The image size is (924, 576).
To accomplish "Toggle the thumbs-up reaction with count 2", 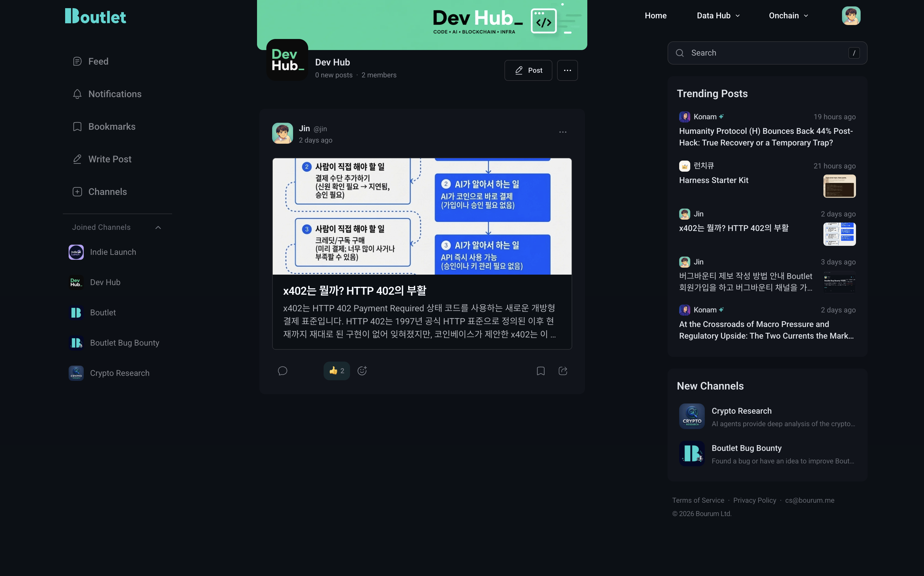I will (337, 371).
